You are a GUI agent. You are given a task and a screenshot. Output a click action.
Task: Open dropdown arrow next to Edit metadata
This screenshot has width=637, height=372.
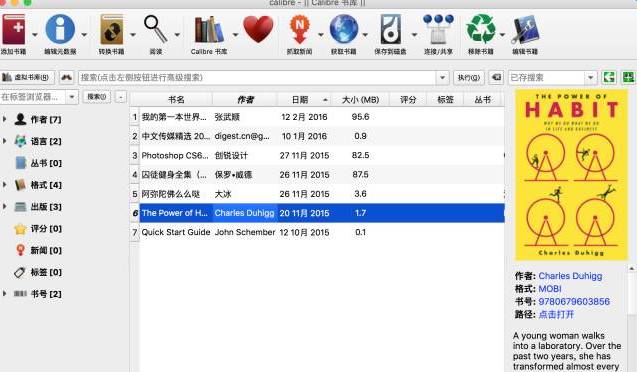[84, 35]
